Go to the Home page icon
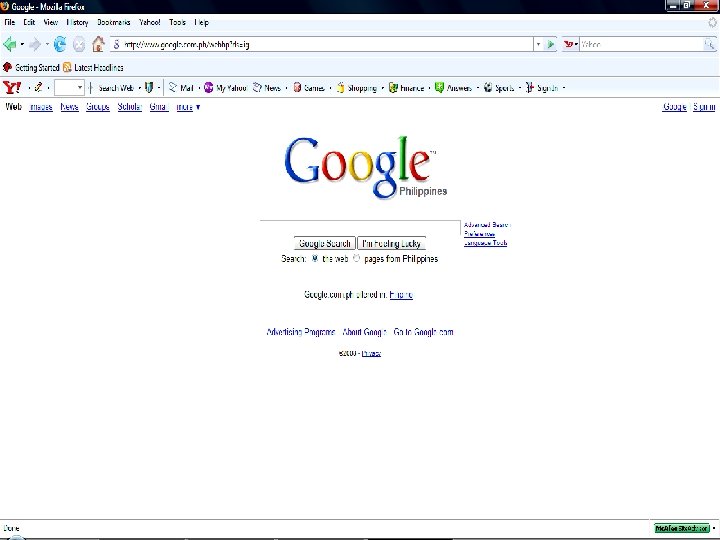The height and width of the screenshot is (540, 720). [98, 44]
